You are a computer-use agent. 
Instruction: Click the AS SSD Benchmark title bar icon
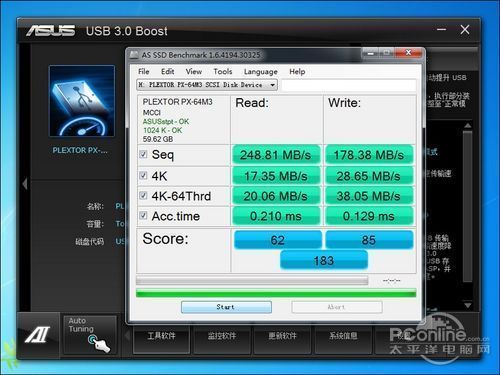[134, 55]
